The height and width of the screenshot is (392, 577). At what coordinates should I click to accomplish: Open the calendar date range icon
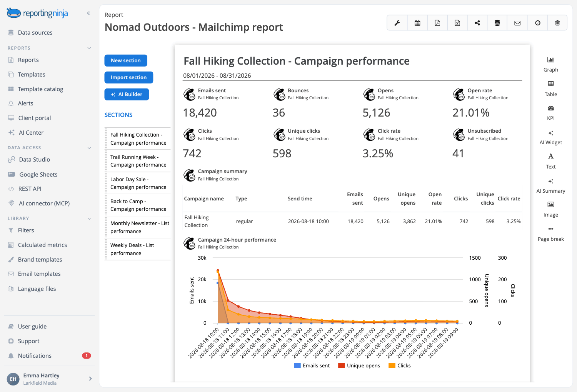coord(417,23)
